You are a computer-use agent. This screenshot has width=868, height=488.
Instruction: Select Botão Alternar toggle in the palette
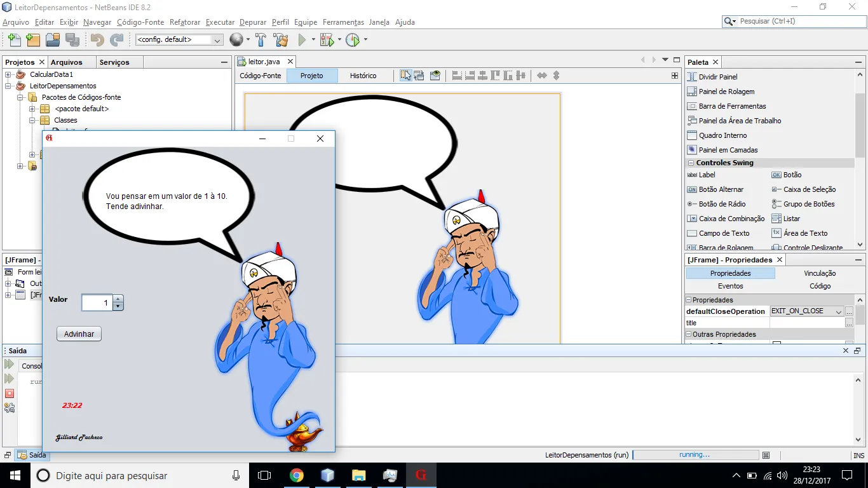715,189
